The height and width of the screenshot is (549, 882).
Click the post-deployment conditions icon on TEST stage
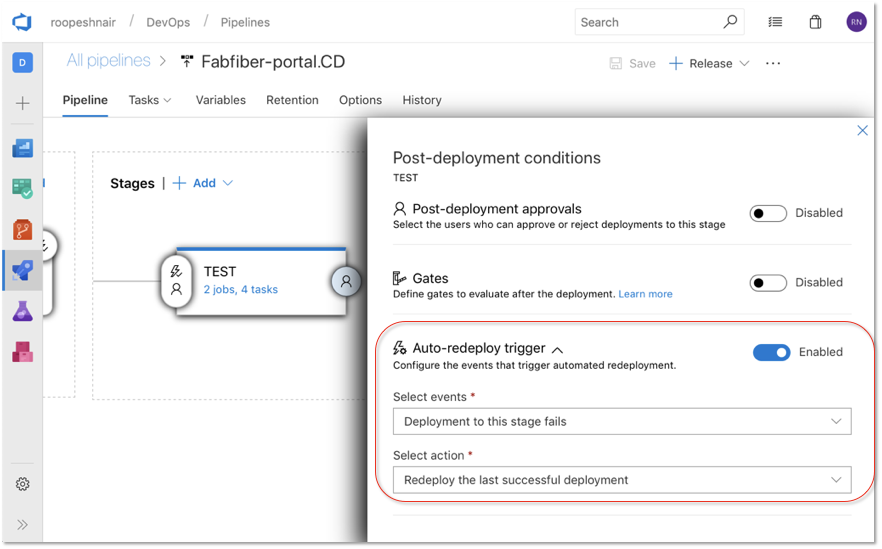click(x=346, y=282)
